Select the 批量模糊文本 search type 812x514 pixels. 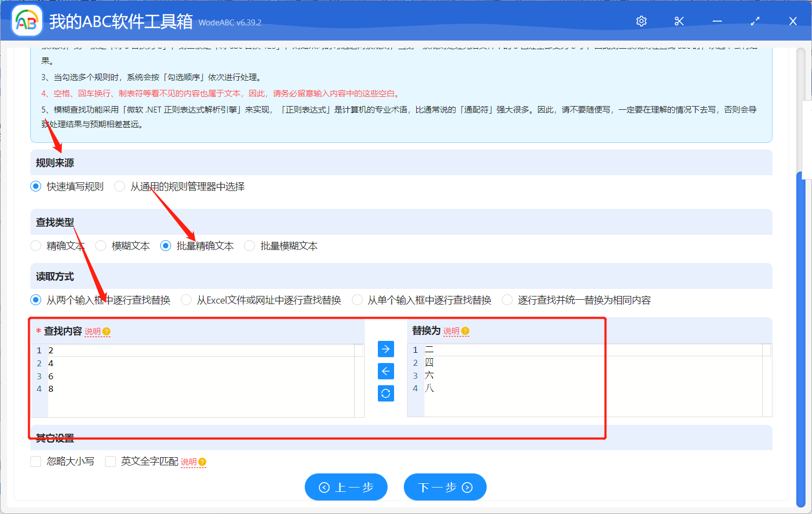(250, 246)
